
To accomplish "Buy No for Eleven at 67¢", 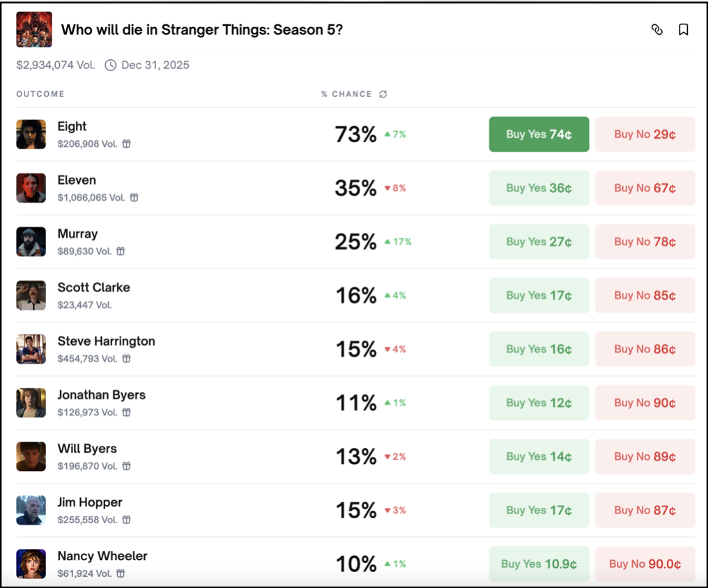I will [x=645, y=188].
